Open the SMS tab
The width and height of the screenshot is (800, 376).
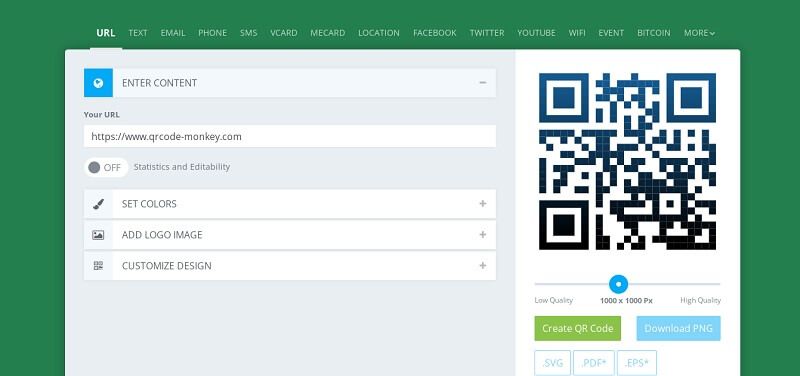[x=248, y=33]
